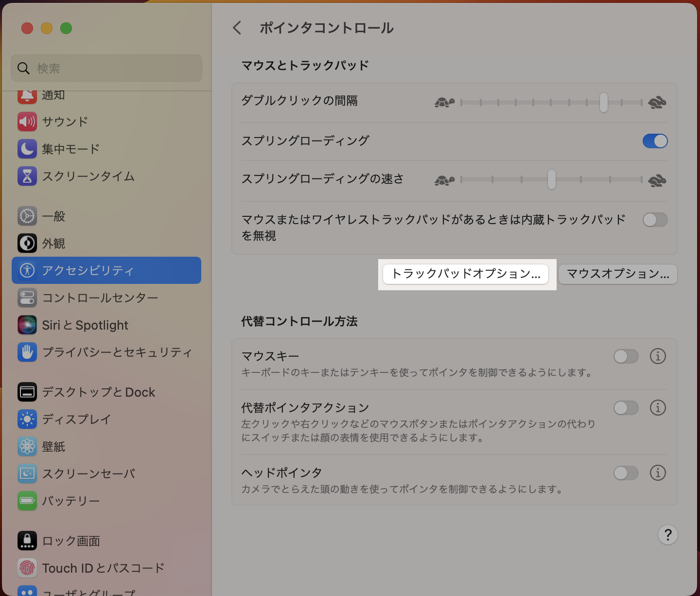
Task: Go back using the chevron arrow
Action: pyautogui.click(x=237, y=28)
